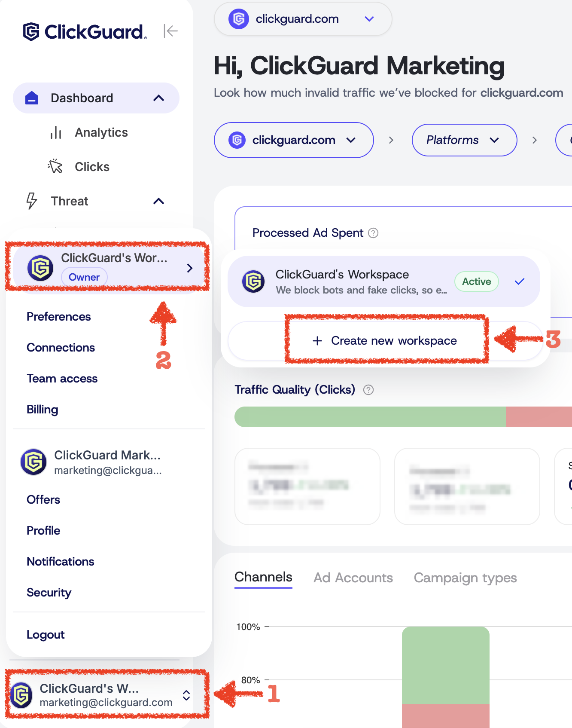Click the Dashboard home icon
Image resolution: width=572 pixels, height=728 pixels.
(x=32, y=98)
